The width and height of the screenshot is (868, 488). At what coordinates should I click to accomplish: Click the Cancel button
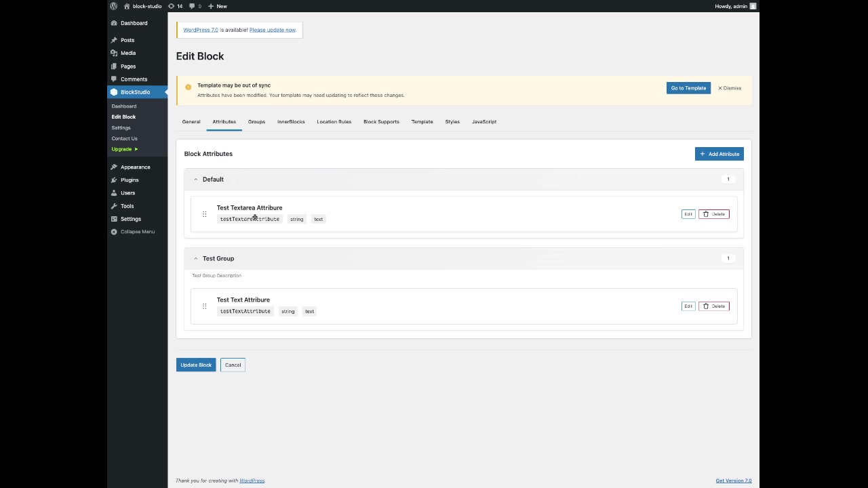233,365
